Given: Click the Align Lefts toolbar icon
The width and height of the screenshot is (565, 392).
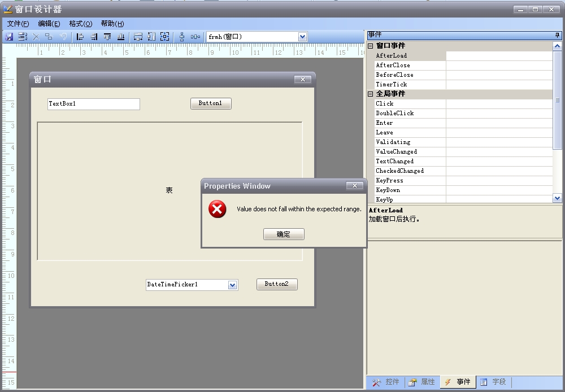Looking at the screenshot, I should (80, 37).
